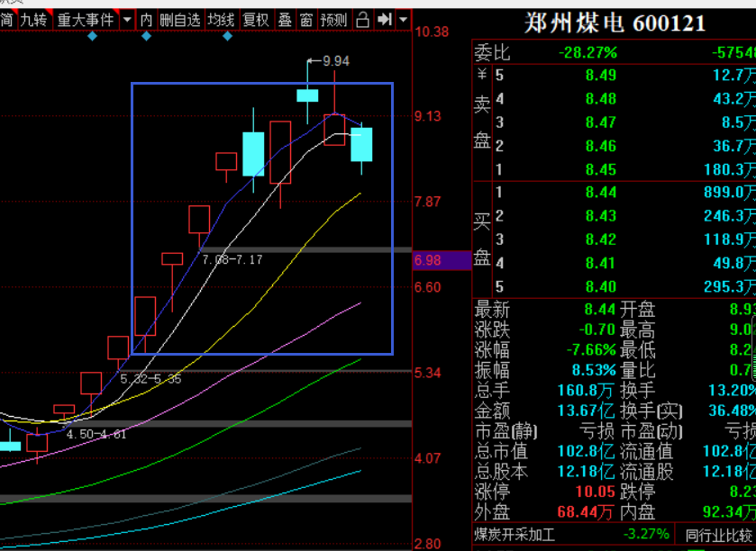Screen dimensions: 756x551
Task: Click the 内盘 value 92.34万
Action: click(x=729, y=512)
